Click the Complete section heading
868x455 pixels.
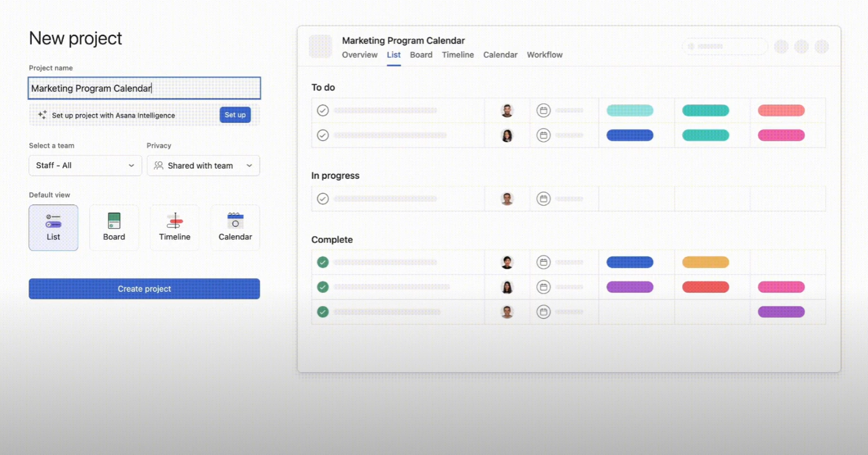click(x=332, y=240)
